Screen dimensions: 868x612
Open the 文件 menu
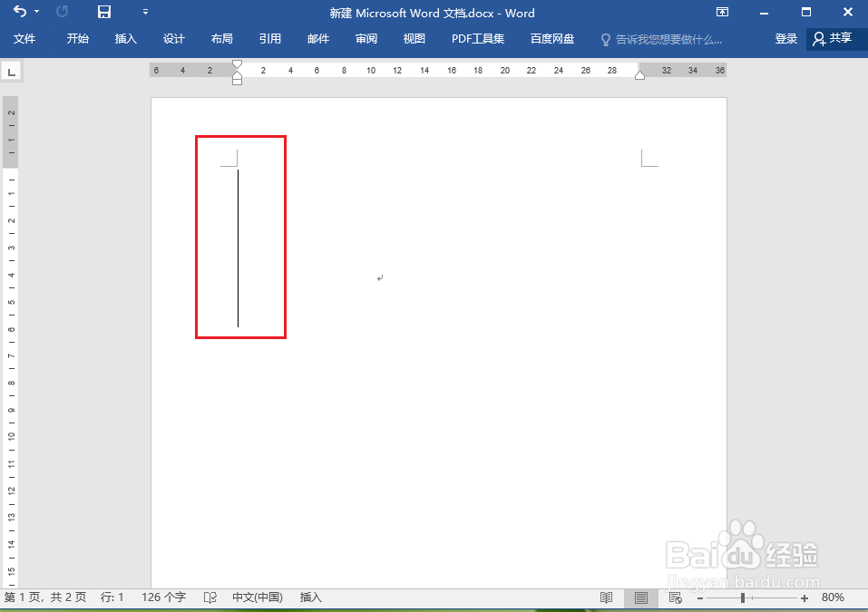pos(25,39)
